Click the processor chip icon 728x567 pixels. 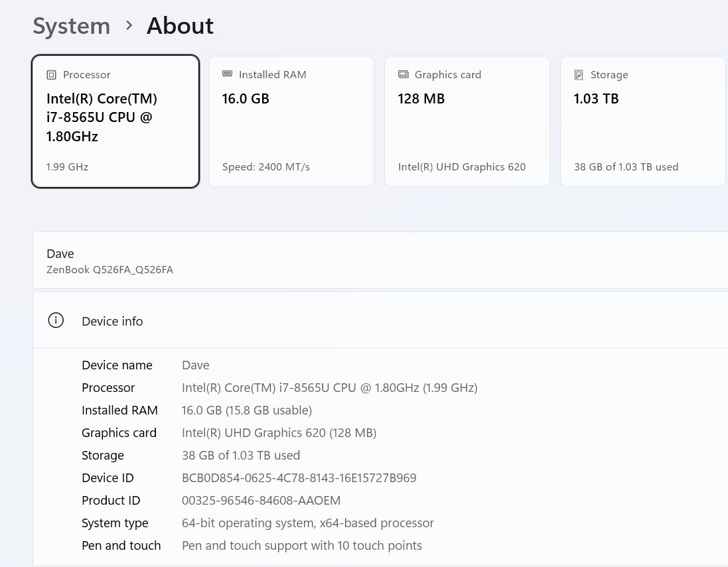52,75
